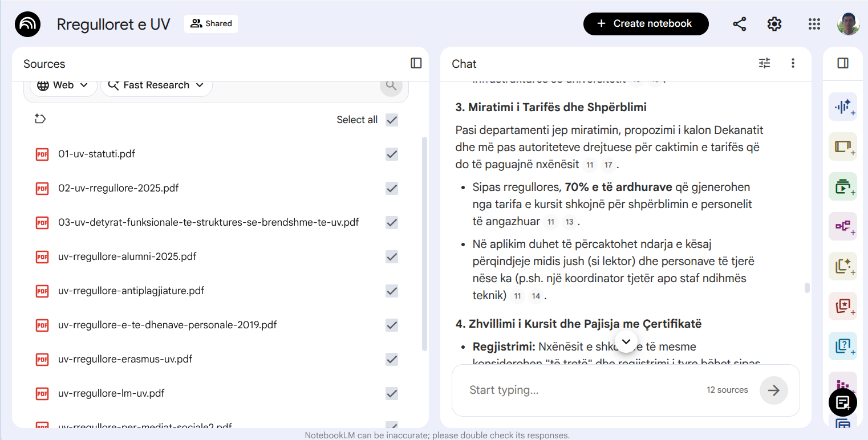
Task: Uncheck uv-rregullore-e-te-dhenave-personale-2019.pdf checkbox
Action: (x=392, y=325)
